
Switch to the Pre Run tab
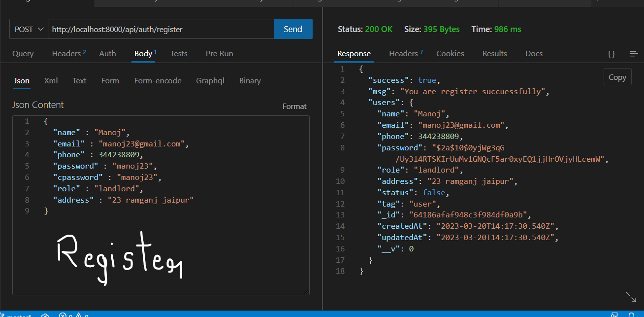(x=219, y=53)
